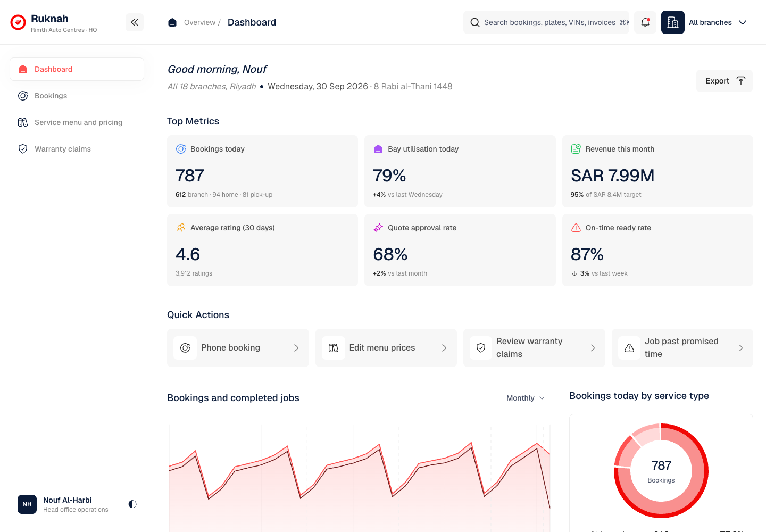
Task: Open the notifications bell
Action: (645, 22)
